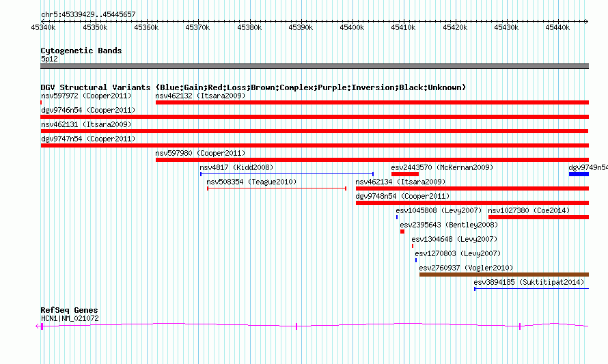Click the esv2395643 (Bentley2008) label
The height and width of the screenshot is (364, 608).
pyautogui.click(x=449, y=225)
